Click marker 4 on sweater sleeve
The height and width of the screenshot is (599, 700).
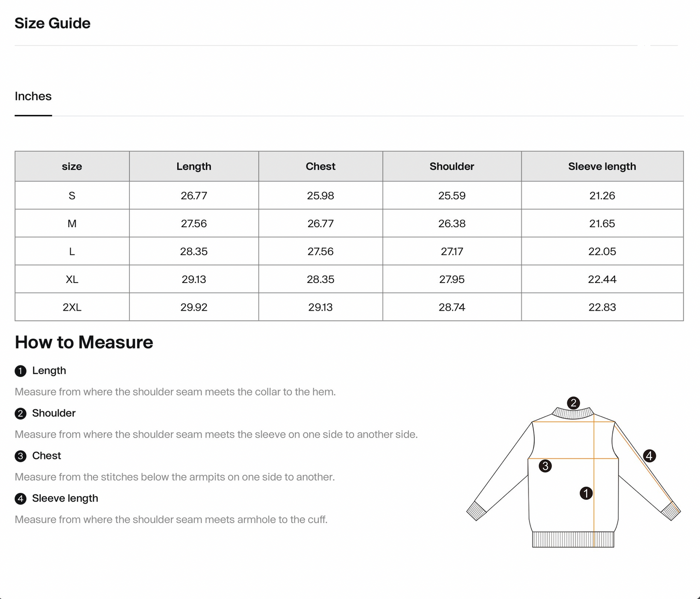[649, 456]
